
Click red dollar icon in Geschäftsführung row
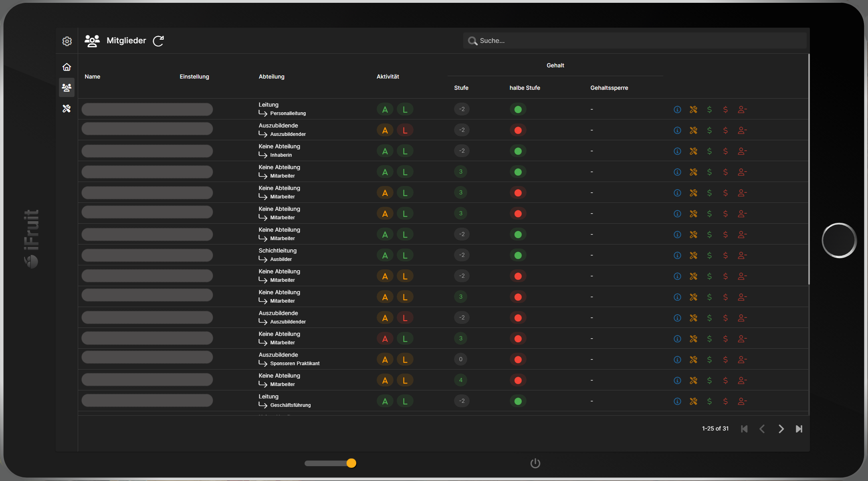pyautogui.click(x=725, y=401)
